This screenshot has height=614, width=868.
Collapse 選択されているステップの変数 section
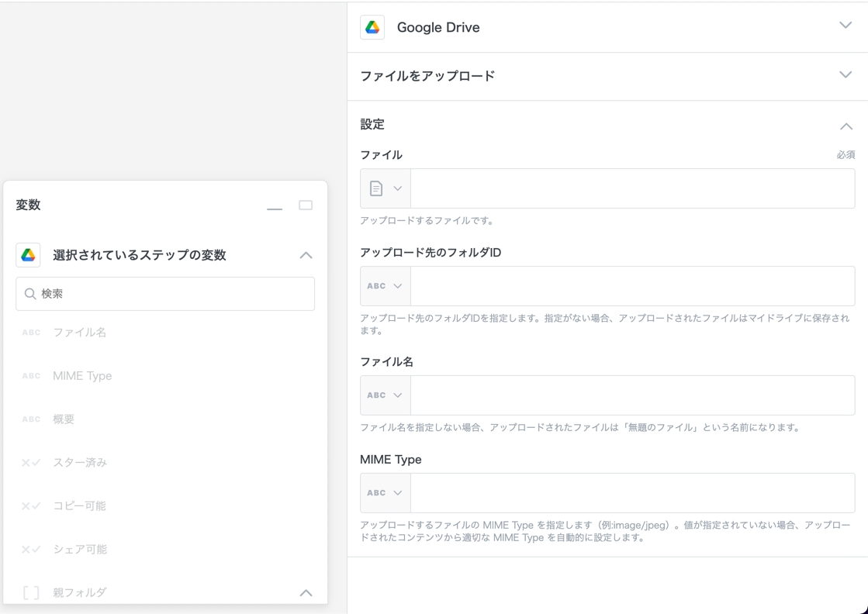click(306, 255)
